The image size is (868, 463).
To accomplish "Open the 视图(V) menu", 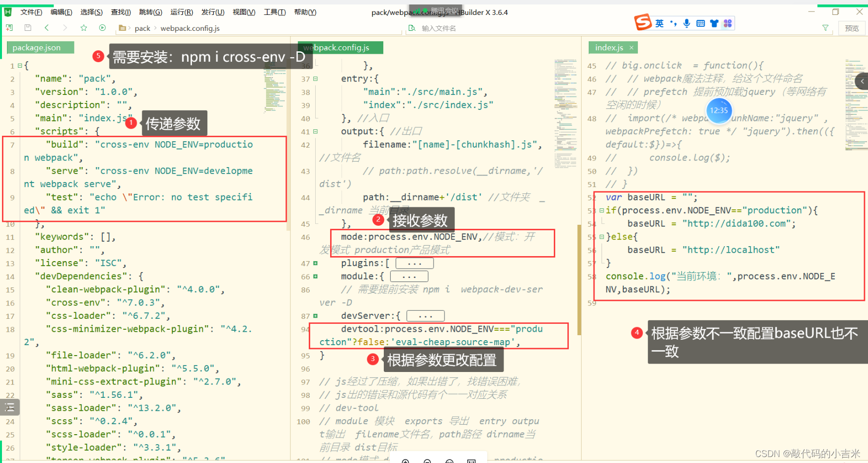I will (244, 12).
